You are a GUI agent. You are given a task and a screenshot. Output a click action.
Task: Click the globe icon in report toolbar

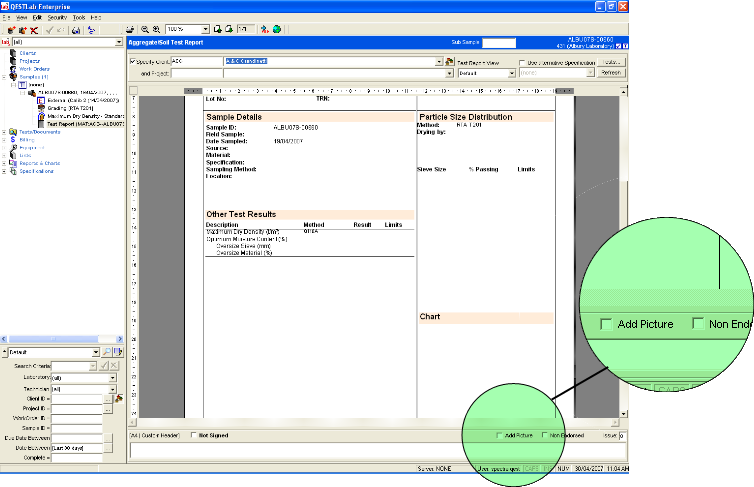click(x=276, y=30)
